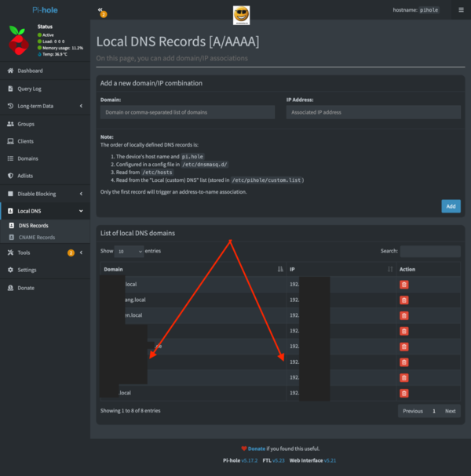Image resolution: width=471 pixels, height=476 pixels.
Task: Click the Donate sidebar icon
Action: [x=11, y=288]
